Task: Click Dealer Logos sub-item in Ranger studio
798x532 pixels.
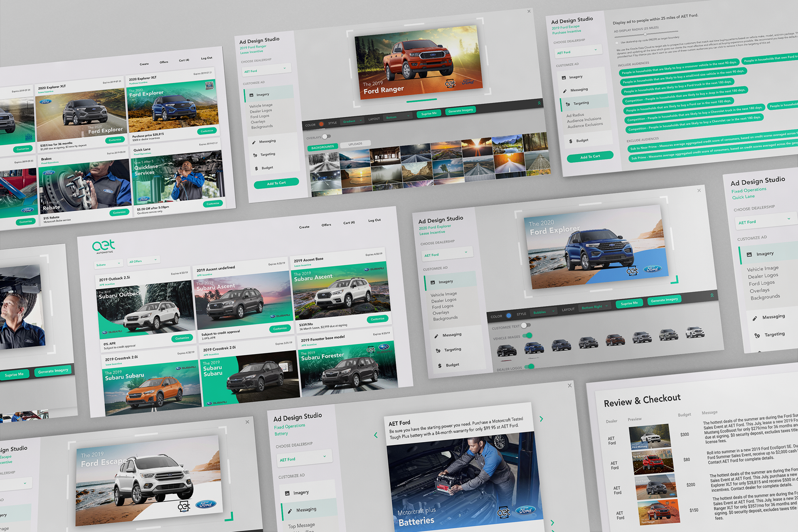Action: tap(261, 111)
